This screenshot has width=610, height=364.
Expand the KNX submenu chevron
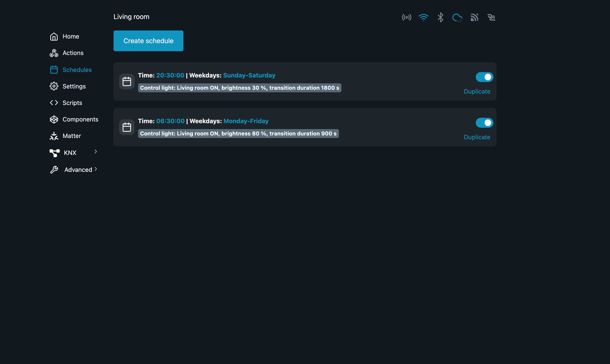pos(96,152)
